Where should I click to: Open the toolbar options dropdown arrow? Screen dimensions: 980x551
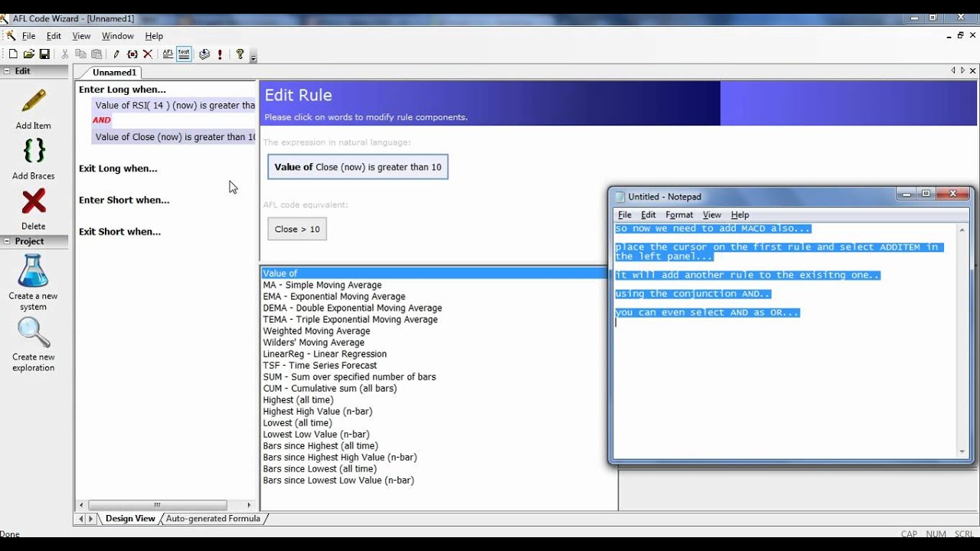tap(253, 57)
